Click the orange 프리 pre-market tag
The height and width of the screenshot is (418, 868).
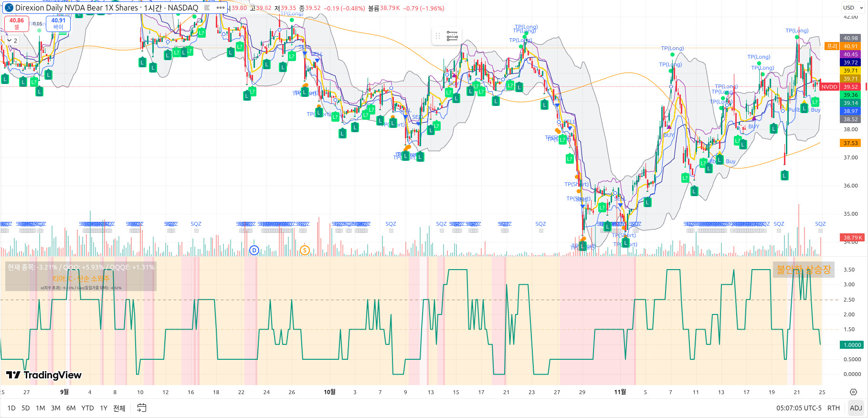(x=832, y=46)
